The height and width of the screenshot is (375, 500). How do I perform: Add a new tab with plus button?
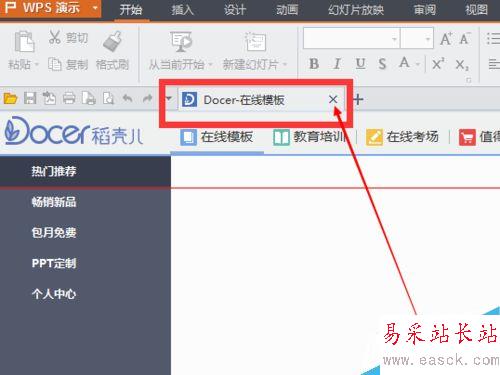358,99
